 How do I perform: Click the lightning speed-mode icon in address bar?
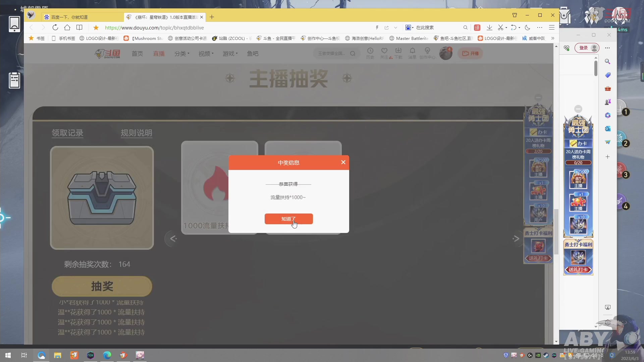pos(377,27)
